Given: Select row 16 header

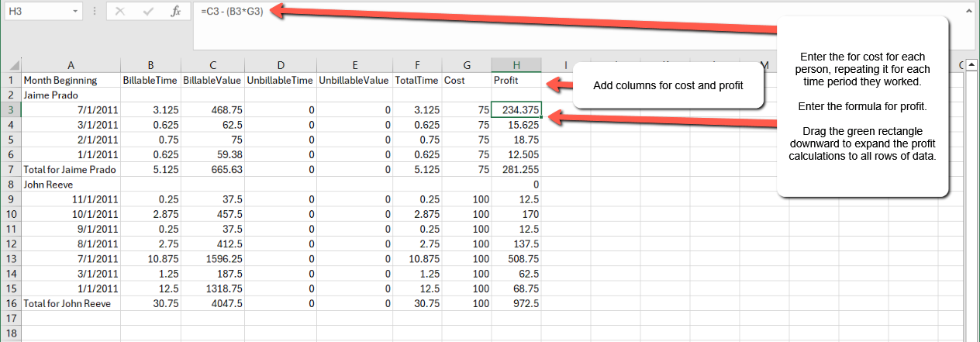Looking at the screenshot, I should pos(11,303).
